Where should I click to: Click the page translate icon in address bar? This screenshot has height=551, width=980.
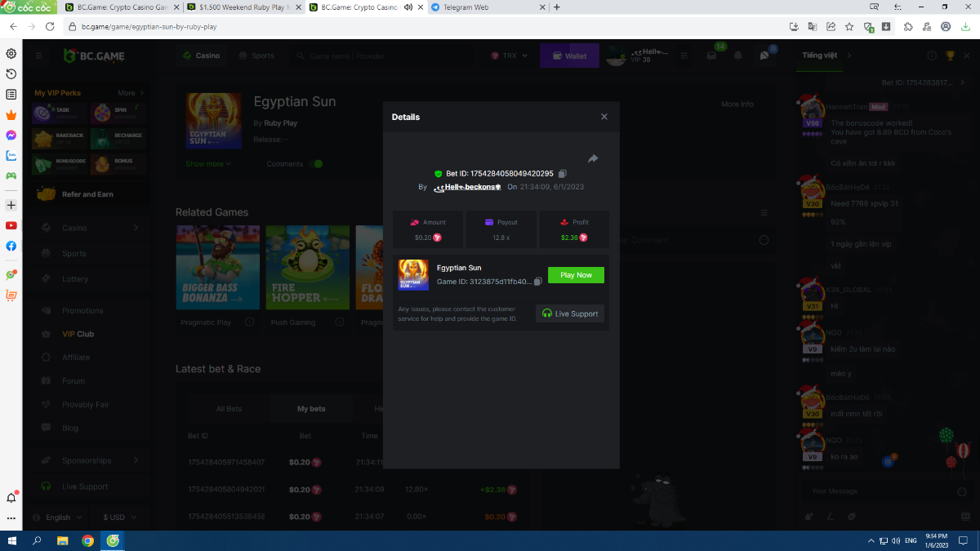[812, 26]
